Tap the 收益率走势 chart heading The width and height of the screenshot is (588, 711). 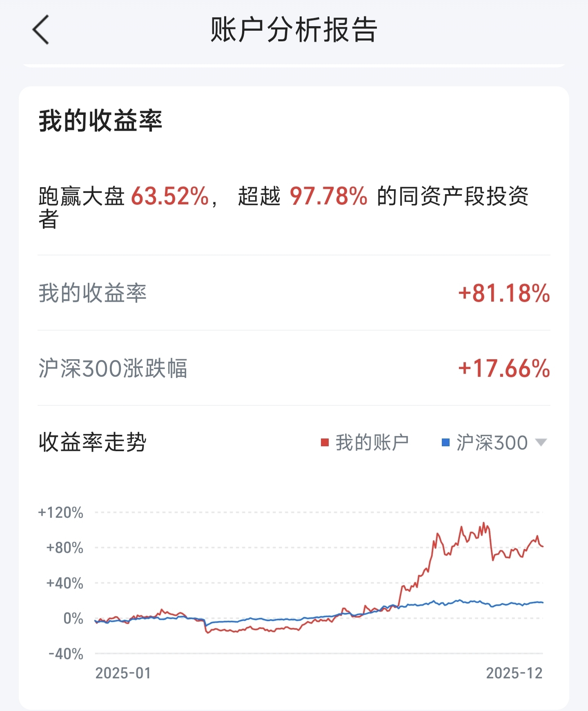click(93, 442)
